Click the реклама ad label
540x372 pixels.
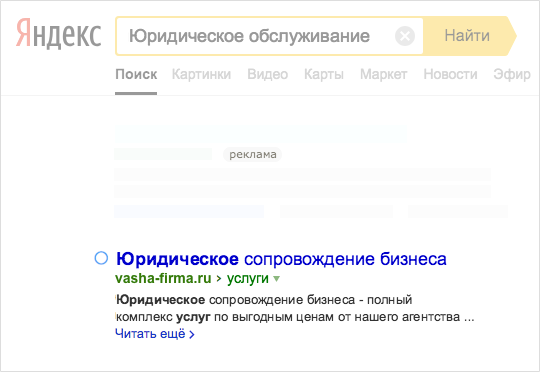click(252, 154)
